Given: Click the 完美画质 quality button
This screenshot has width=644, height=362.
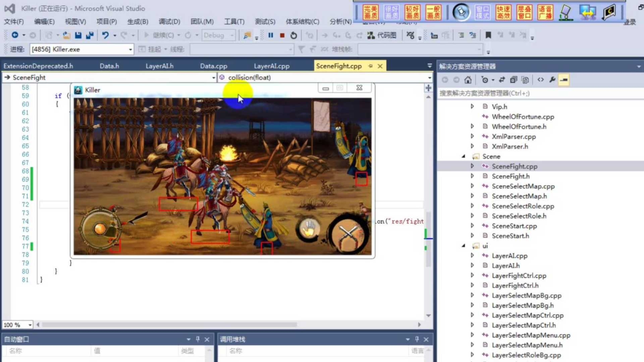Looking at the screenshot, I should click(371, 13).
